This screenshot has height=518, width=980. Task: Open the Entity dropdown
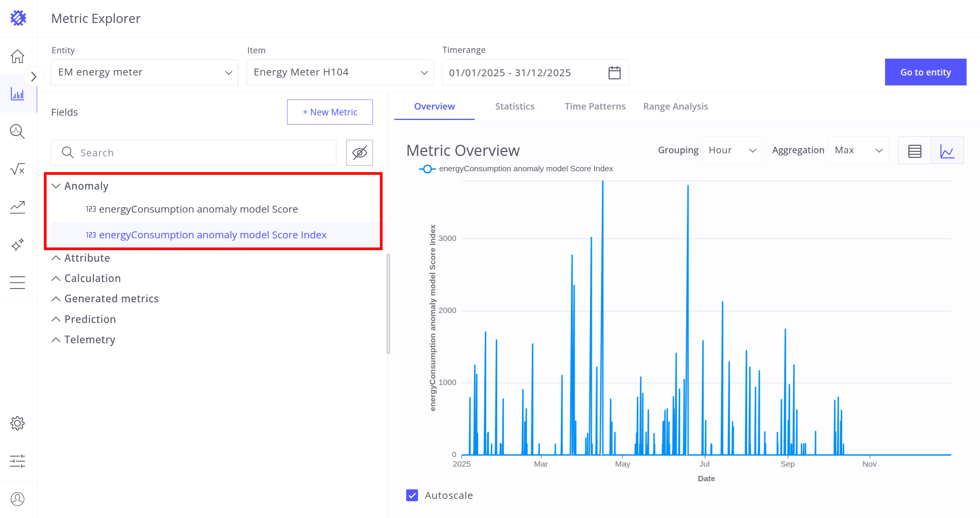pos(144,72)
